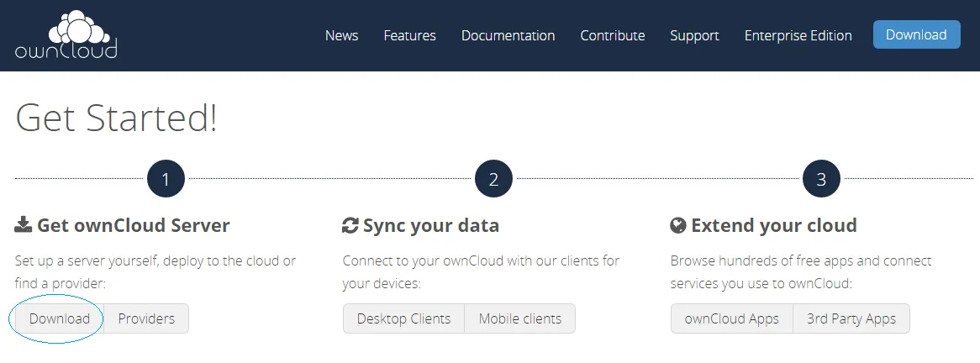Click the blue Download button in header

pos(916,34)
